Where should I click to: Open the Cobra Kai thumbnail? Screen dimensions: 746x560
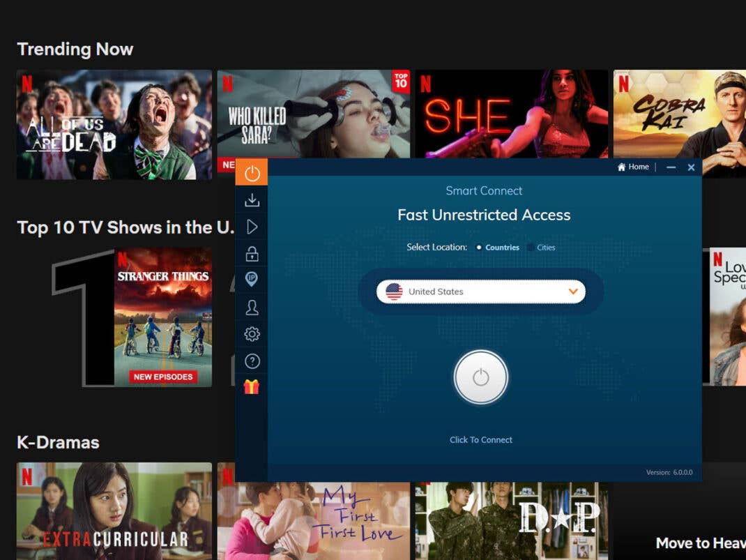(679, 123)
